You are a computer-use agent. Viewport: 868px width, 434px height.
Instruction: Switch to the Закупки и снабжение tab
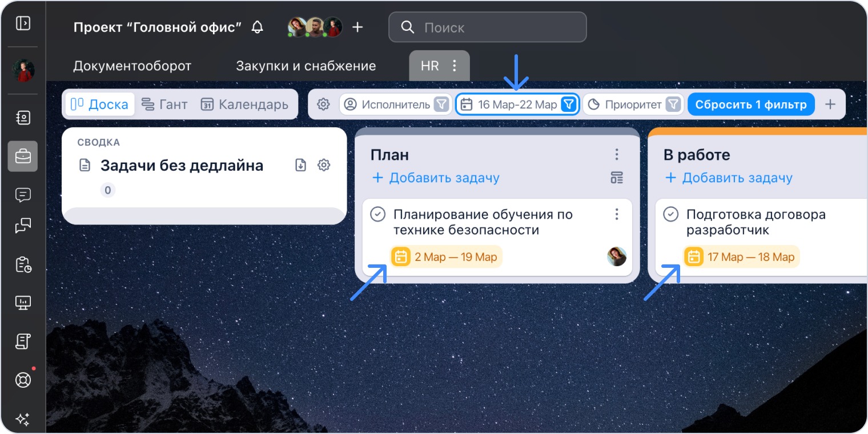point(306,66)
